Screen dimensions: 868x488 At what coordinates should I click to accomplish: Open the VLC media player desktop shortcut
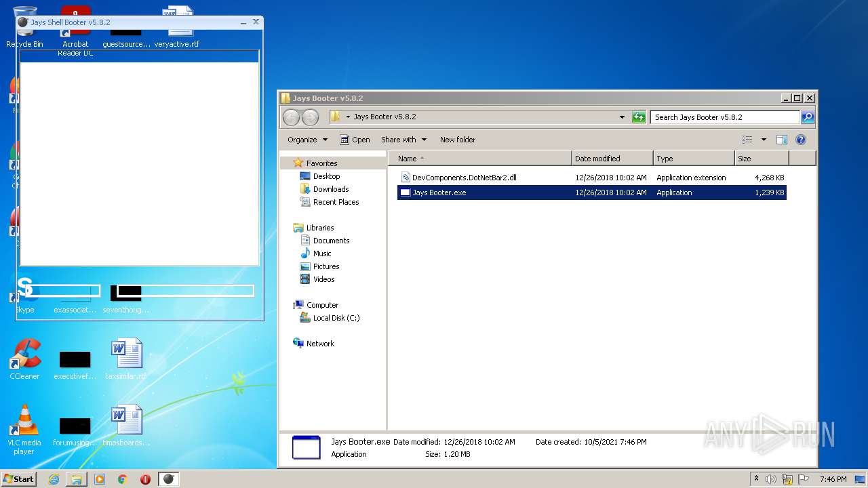[x=24, y=430]
